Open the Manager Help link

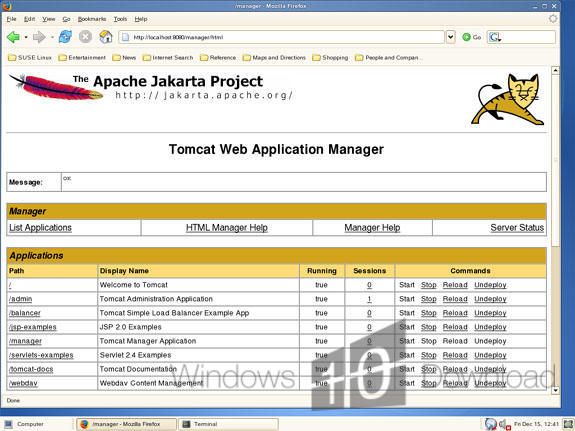pos(372,228)
